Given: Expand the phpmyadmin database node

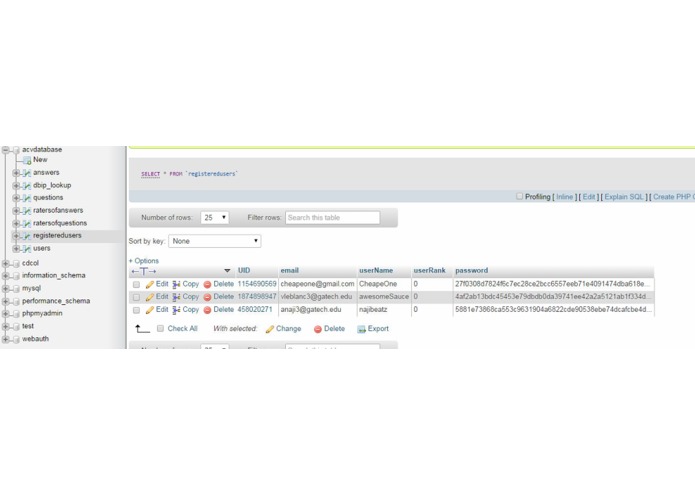Looking at the screenshot, I should tap(6, 314).
